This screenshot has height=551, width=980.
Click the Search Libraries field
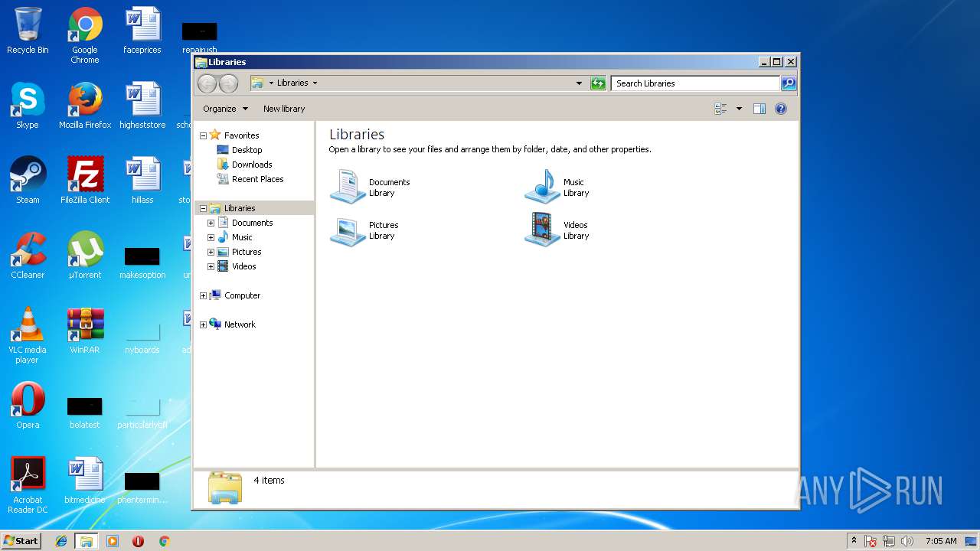[695, 83]
